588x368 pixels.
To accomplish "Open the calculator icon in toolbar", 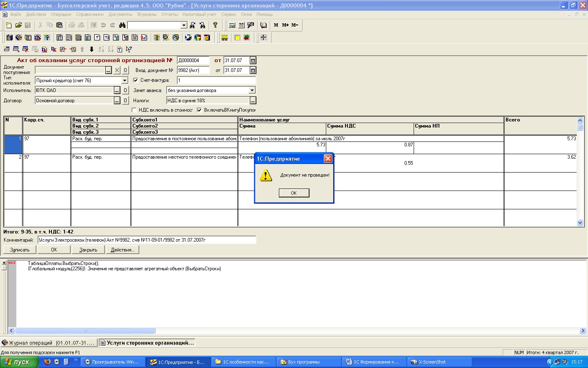I will pyautogui.click(x=232, y=25).
